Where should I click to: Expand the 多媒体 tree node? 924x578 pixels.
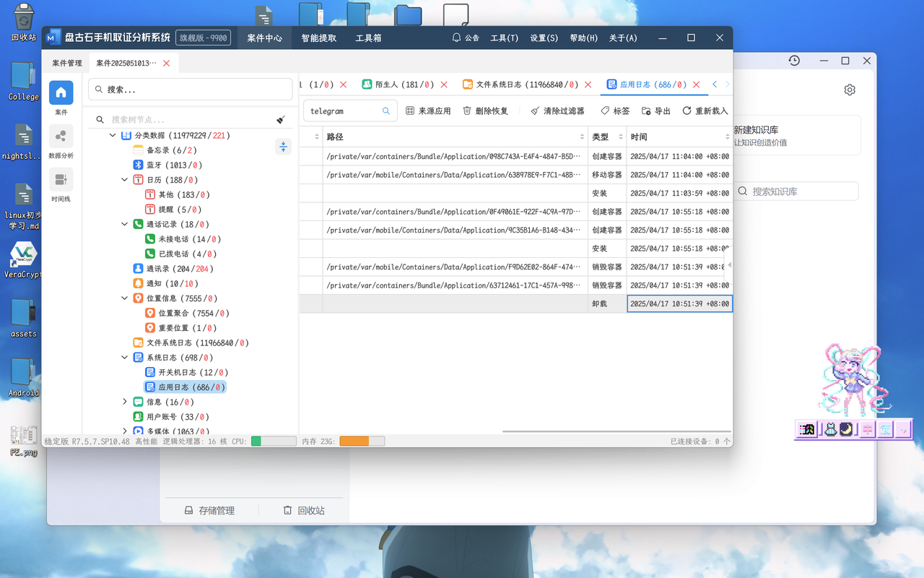[125, 431]
